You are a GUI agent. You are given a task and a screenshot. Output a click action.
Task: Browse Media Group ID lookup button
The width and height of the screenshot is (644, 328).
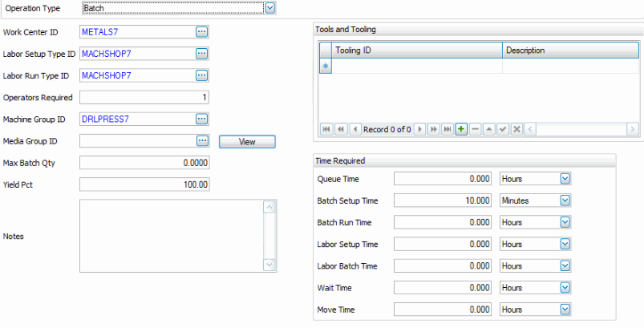coord(202,141)
